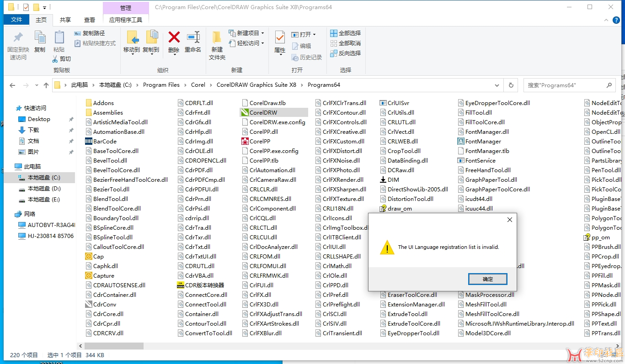Image resolution: width=625 pixels, height=364 pixels.
Task: Open the recent locations dropdown arrow
Action: pyautogui.click(x=37, y=86)
